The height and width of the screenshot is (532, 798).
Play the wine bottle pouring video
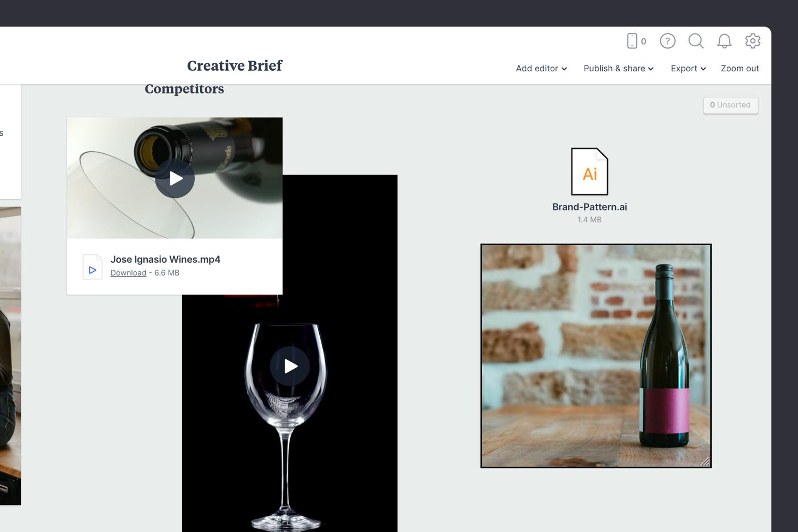click(x=174, y=179)
